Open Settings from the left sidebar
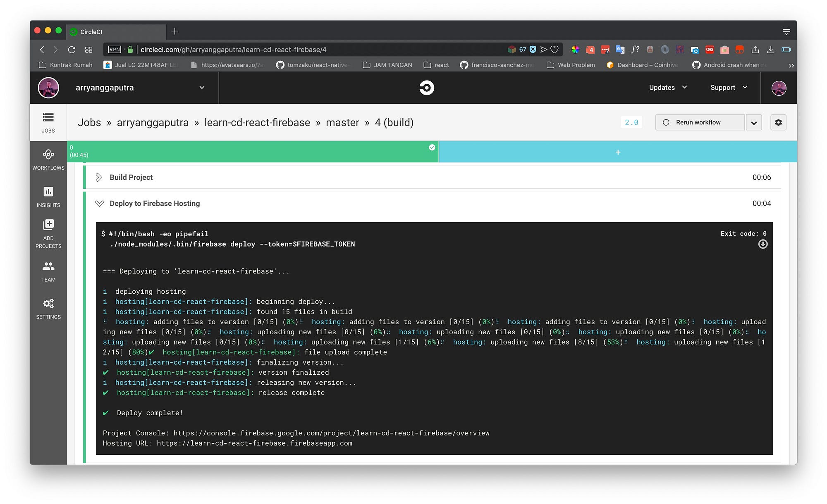The height and width of the screenshot is (504, 827). [x=48, y=308]
